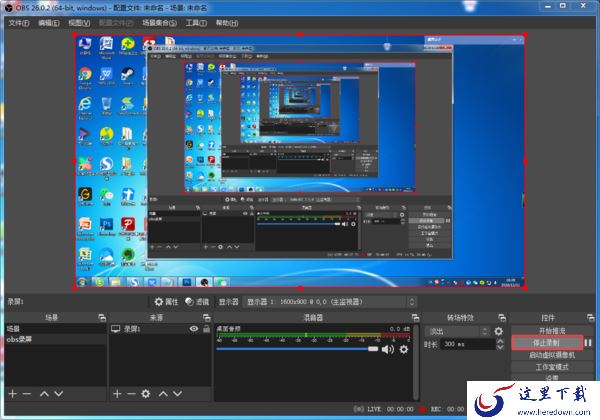Click the mixer panel vertical scrollbar
600x420 pixels.
[416, 362]
